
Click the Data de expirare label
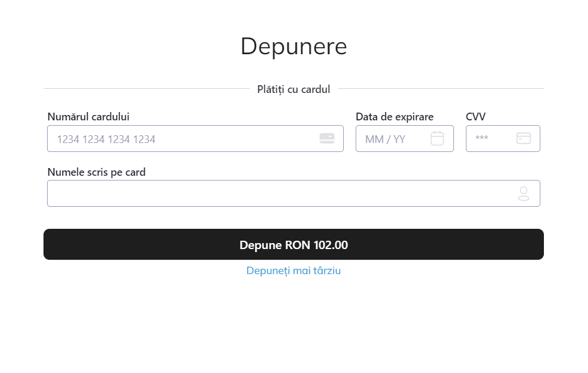394,117
